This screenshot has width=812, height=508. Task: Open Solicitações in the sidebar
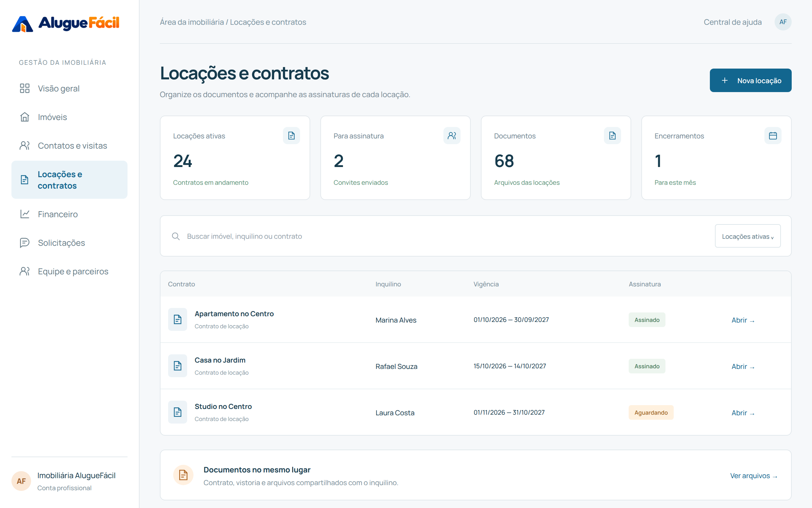pyautogui.click(x=69, y=243)
